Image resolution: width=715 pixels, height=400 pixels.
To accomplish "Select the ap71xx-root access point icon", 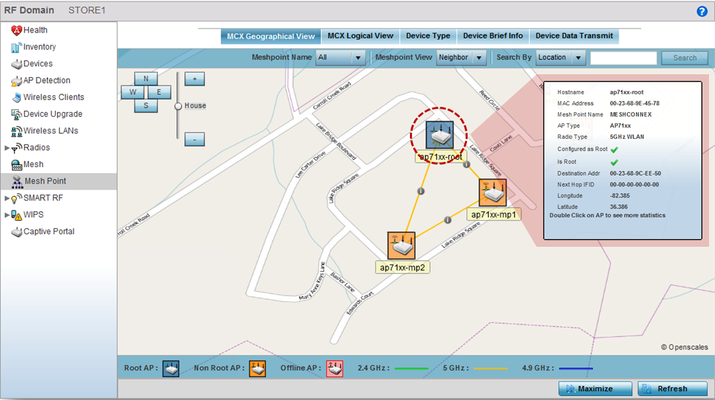I will [x=440, y=135].
